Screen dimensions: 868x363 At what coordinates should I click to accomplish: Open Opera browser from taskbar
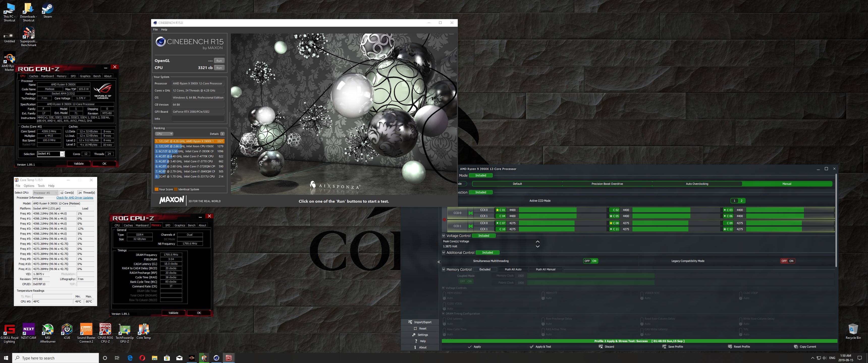click(x=142, y=358)
